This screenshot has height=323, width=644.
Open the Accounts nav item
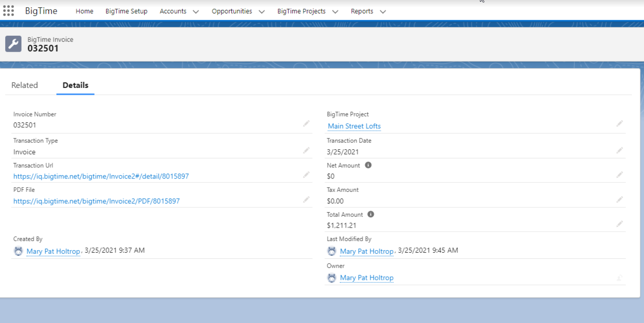[x=173, y=11]
